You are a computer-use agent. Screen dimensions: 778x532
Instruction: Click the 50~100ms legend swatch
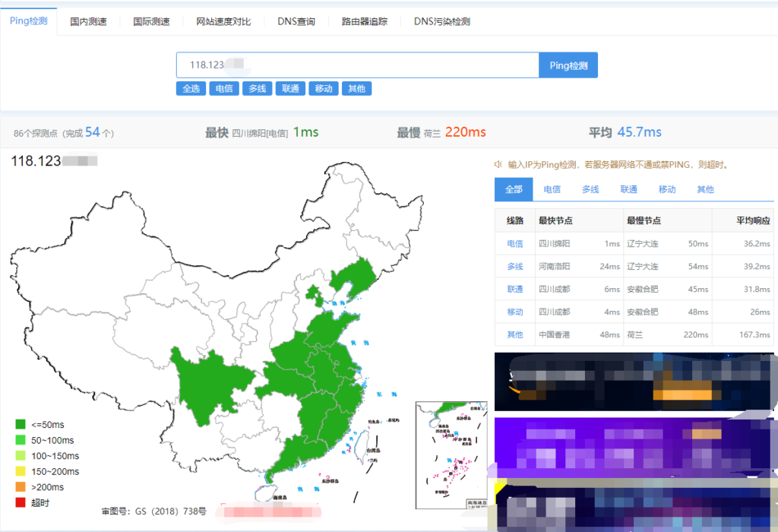point(21,440)
